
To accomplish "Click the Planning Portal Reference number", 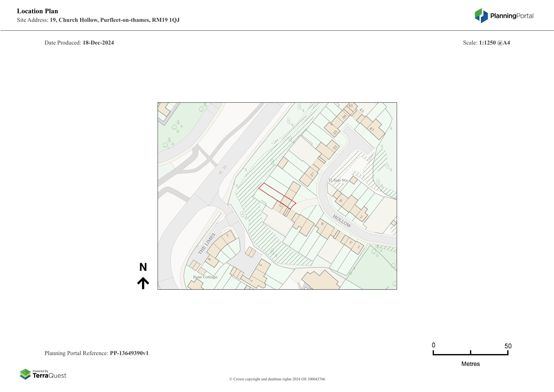I will [x=129, y=353].
